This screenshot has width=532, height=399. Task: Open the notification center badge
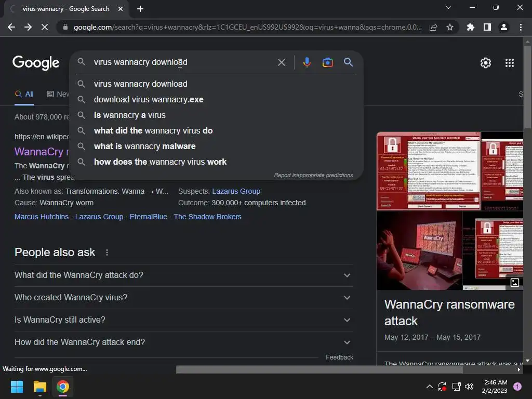click(517, 387)
